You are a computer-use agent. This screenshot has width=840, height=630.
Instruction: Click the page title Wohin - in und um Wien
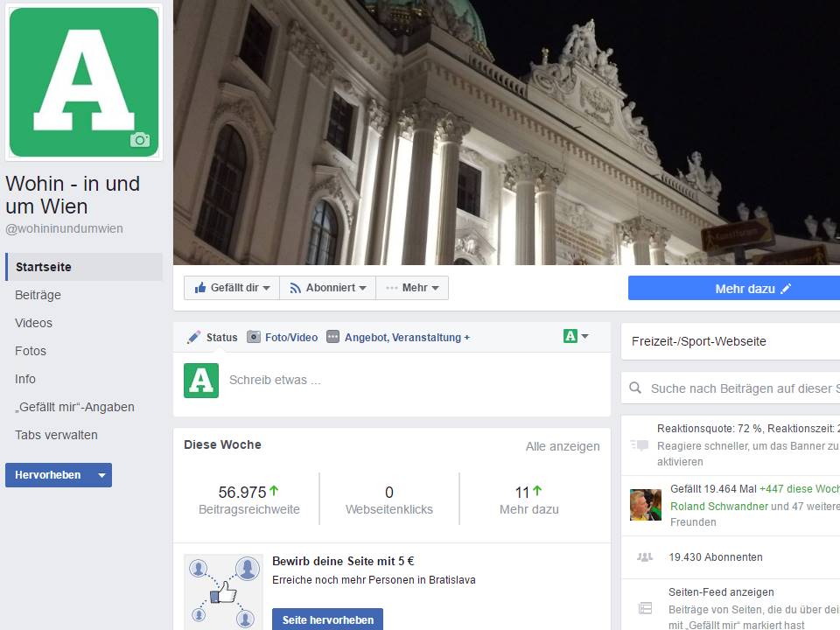pyautogui.click(x=73, y=195)
